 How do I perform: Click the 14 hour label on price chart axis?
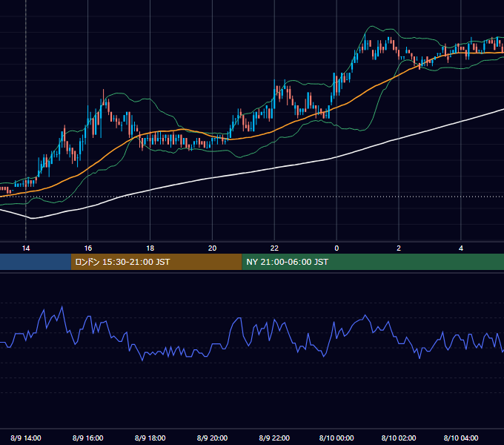click(26, 248)
